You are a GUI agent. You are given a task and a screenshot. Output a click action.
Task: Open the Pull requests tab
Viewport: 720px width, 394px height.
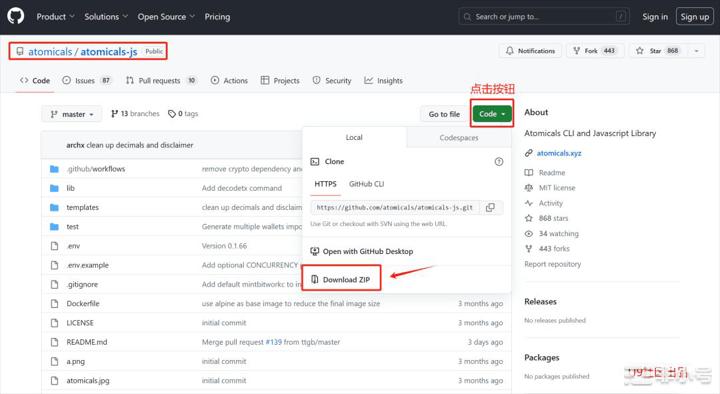coord(161,80)
